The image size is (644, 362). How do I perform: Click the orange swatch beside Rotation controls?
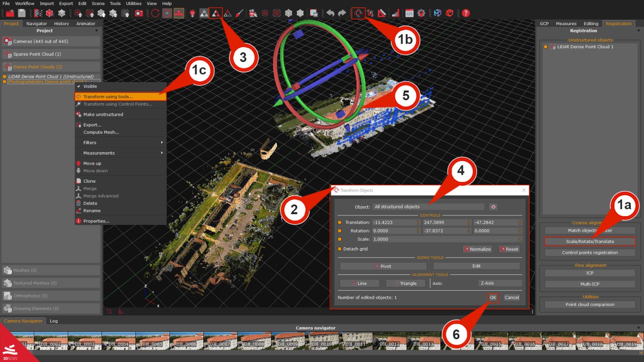[x=340, y=230]
